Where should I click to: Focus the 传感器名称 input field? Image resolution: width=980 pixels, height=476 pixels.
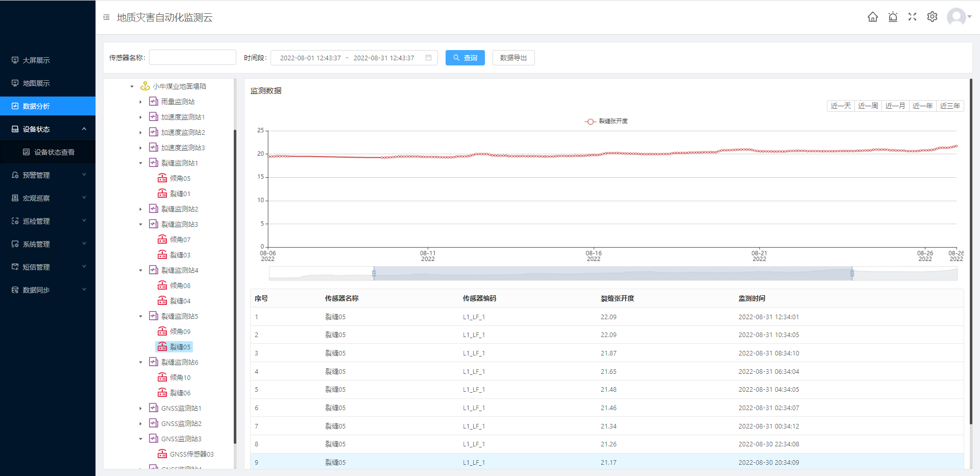coord(192,57)
